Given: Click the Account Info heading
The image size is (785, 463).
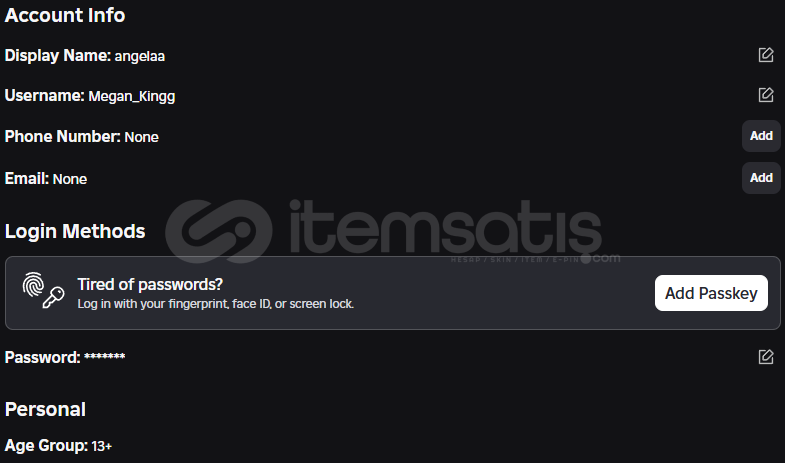Looking at the screenshot, I should [65, 16].
